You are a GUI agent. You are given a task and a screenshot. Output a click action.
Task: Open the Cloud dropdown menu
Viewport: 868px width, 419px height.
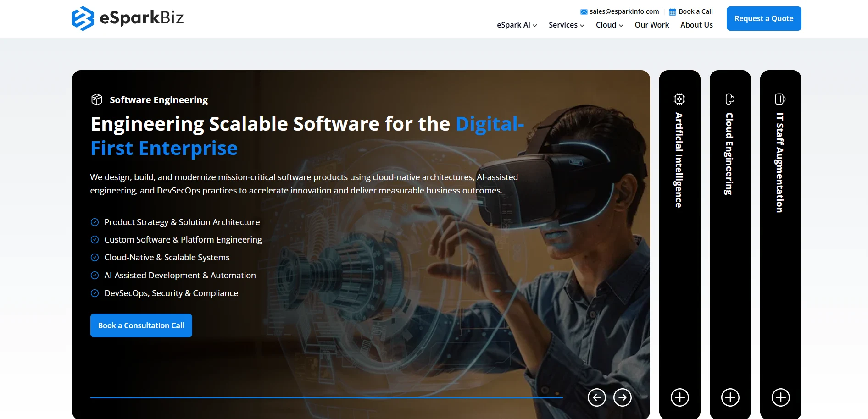pyautogui.click(x=610, y=25)
